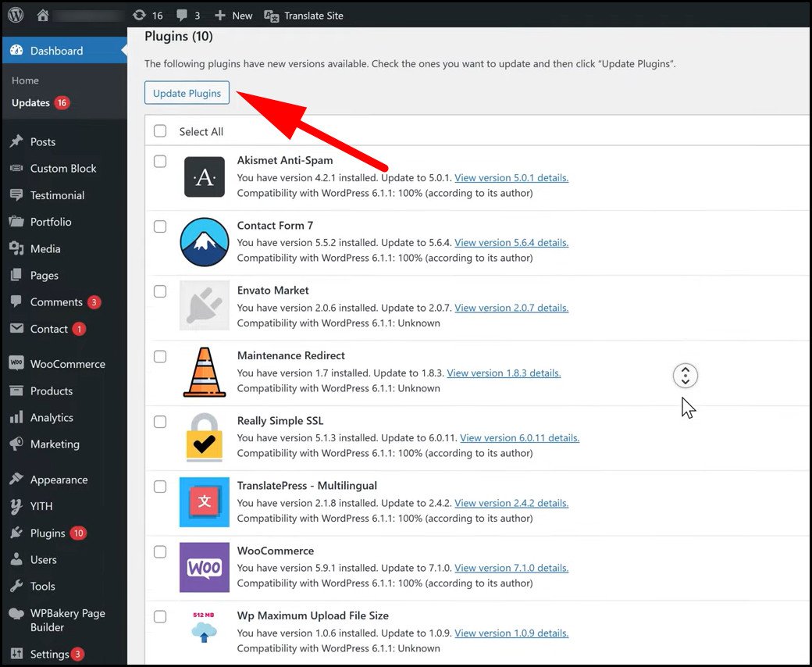Select the Maintenance Redirect checkbox
This screenshot has height=667, width=812.
pyautogui.click(x=160, y=356)
